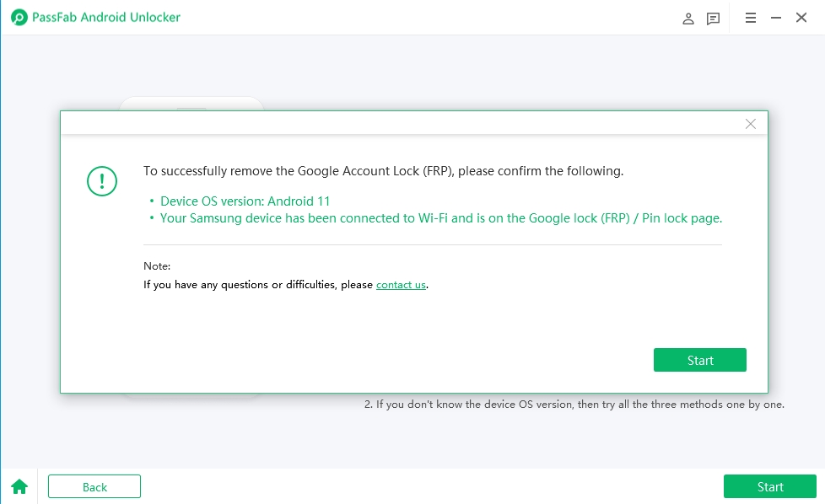Click the green exclamation notice icon
The height and width of the screenshot is (504, 825).
[102, 180]
